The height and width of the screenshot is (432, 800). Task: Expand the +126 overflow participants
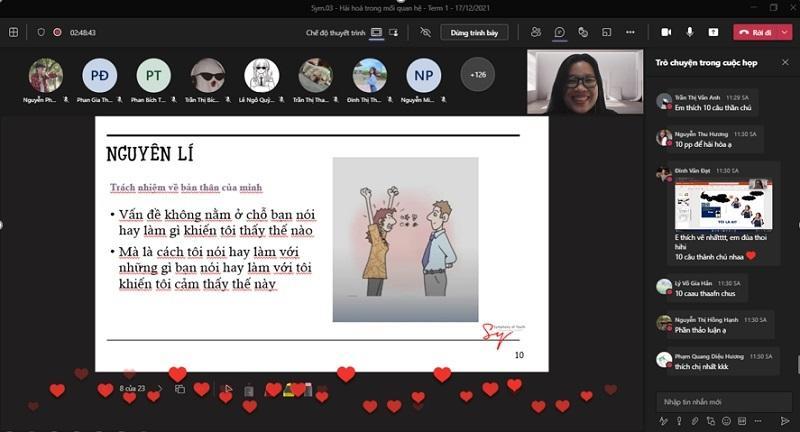477,74
